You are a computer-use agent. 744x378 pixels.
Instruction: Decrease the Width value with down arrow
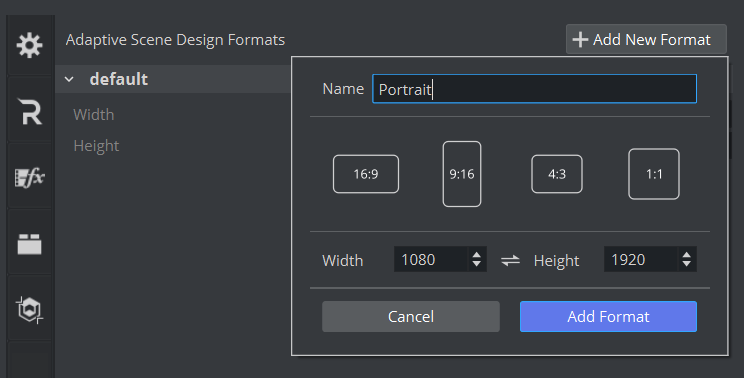(477, 264)
